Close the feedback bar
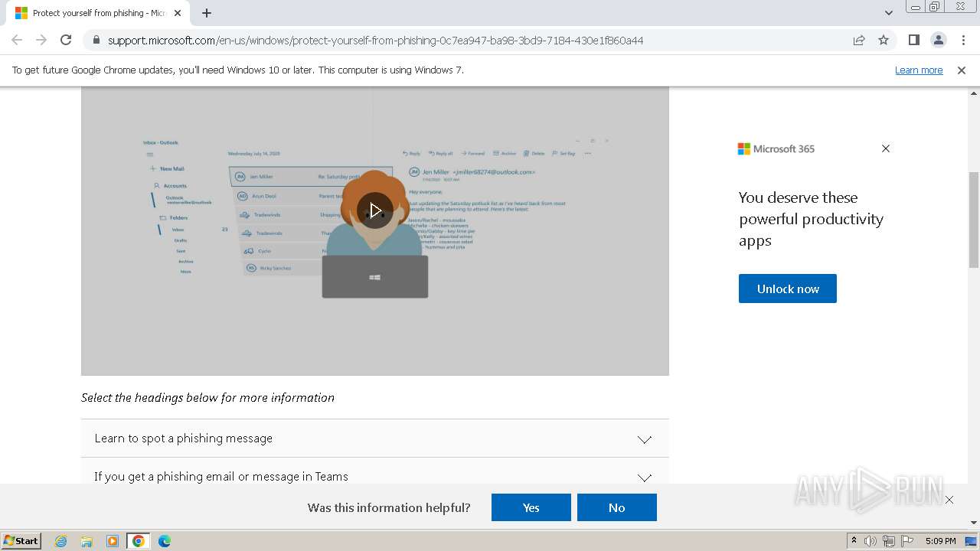The width and height of the screenshot is (980, 551). click(949, 500)
